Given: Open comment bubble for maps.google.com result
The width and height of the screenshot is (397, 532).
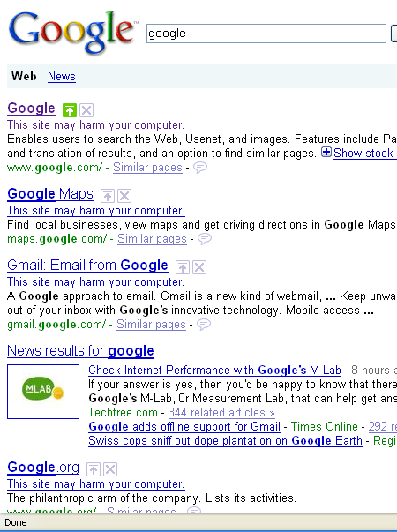Looking at the screenshot, I should click(x=205, y=239).
